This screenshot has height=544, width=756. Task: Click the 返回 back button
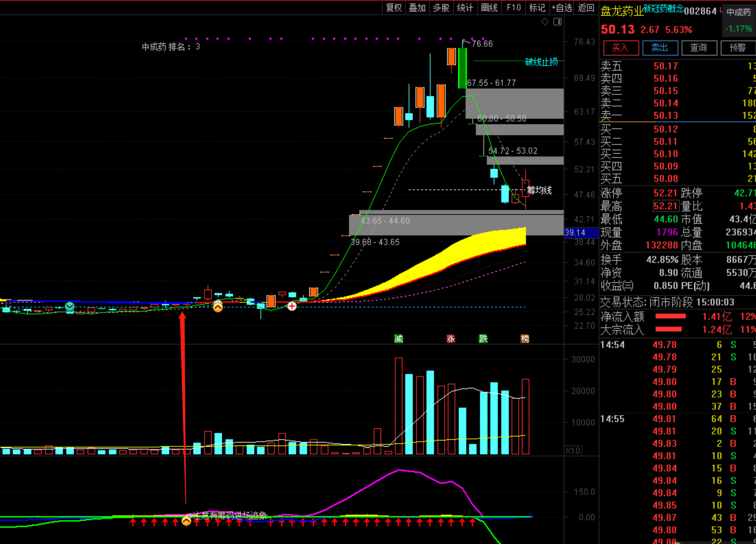pyautogui.click(x=586, y=8)
